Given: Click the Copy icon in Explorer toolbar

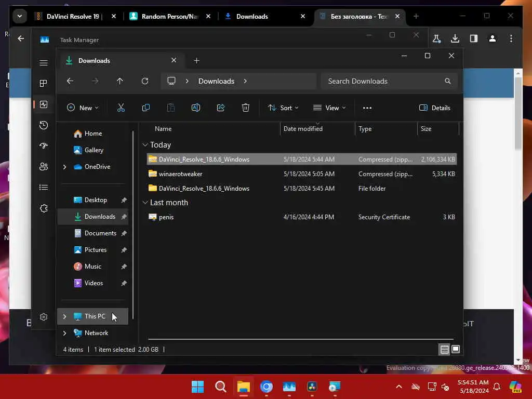Looking at the screenshot, I should (x=146, y=108).
